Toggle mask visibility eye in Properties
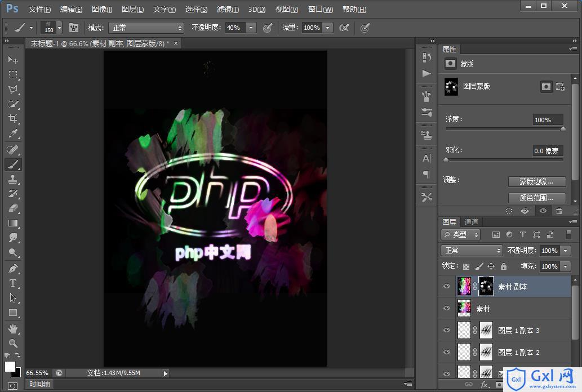This screenshot has height=392, width=582. [x=543, y=211]
